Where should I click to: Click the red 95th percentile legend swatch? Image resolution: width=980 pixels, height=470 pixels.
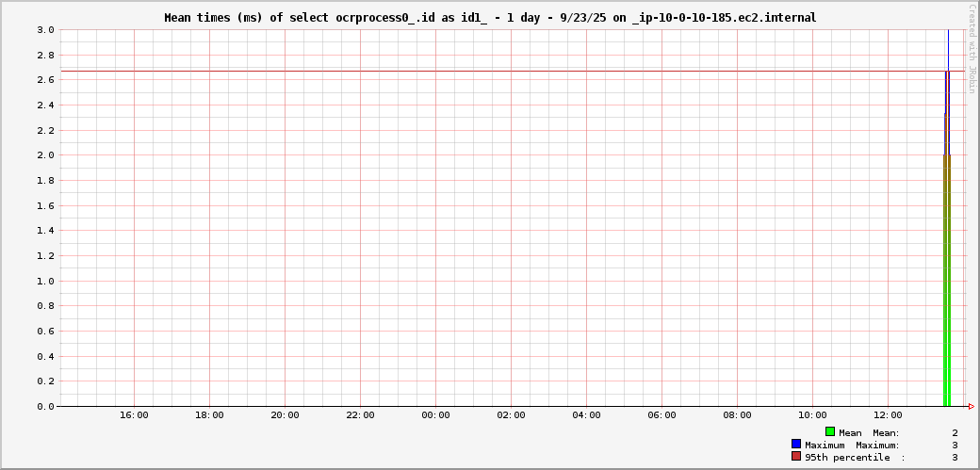795,456
